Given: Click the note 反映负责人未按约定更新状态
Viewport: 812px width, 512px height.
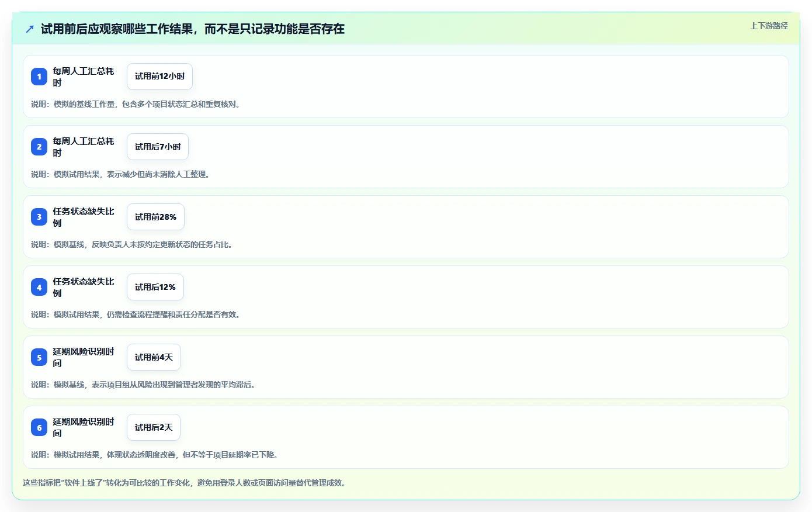Looking at the screenshot, I should pyautogui.click(x=144, y=244).
